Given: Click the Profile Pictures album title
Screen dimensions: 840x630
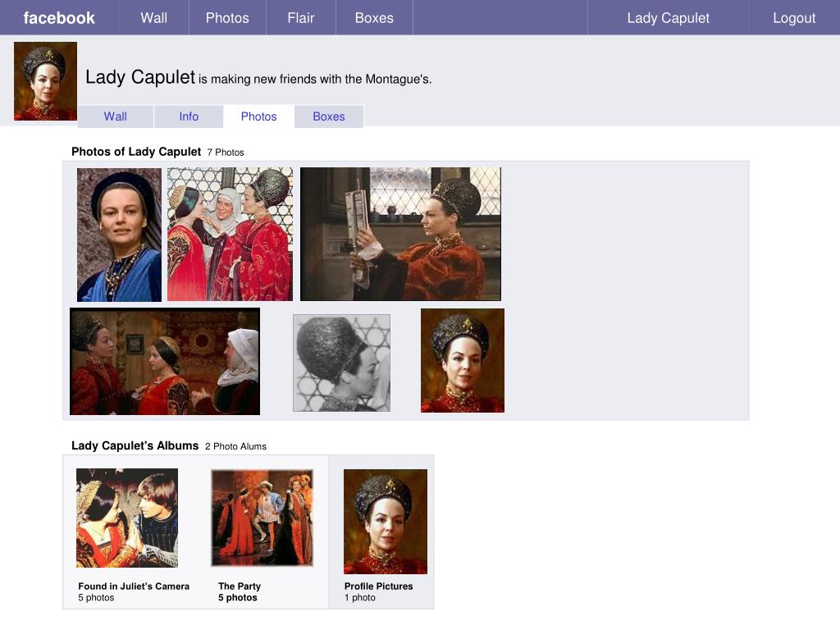Looking at the screenshot, I should point(379,586).
